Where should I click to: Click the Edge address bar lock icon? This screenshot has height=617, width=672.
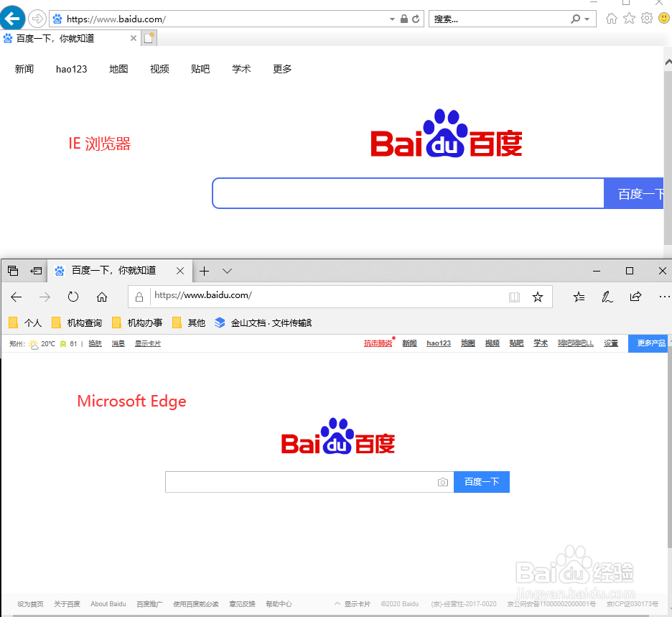click(x=139, y=297)
